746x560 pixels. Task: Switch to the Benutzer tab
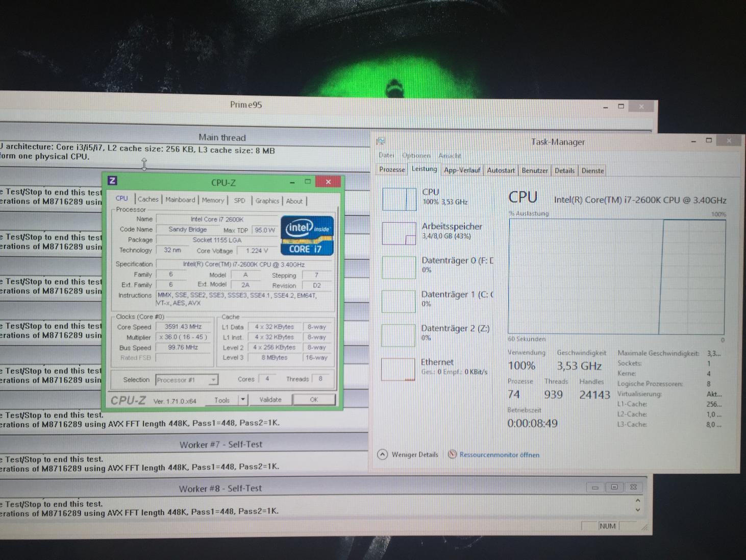(x=535, y=171)
